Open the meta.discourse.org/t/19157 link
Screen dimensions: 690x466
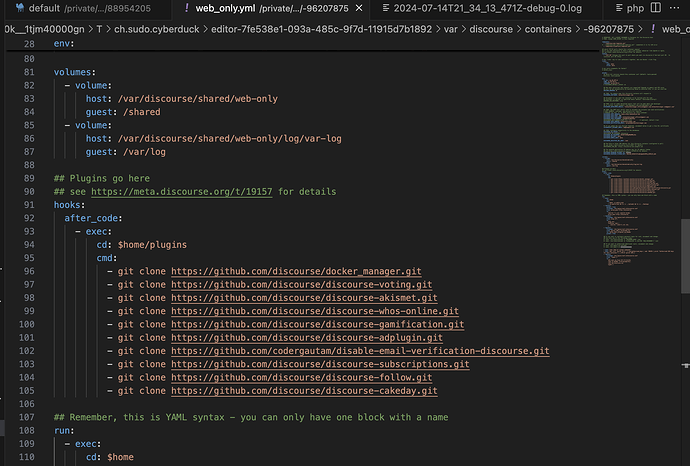[x=182, y=192]
